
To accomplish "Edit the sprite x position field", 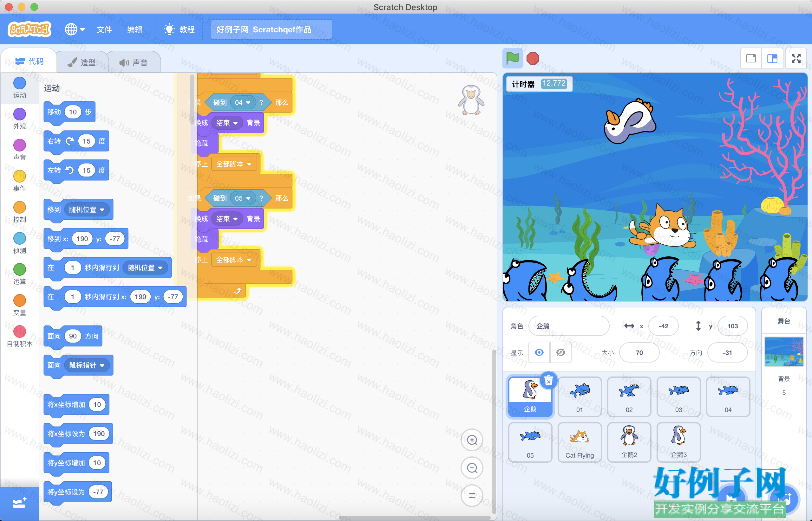I will point(663,326).
